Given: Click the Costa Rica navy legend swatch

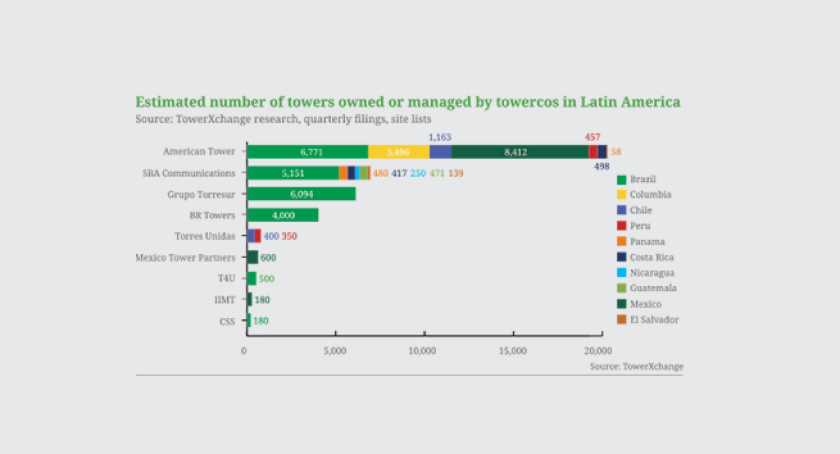Looking at the screenshot, I should click(x=621, y=257).
